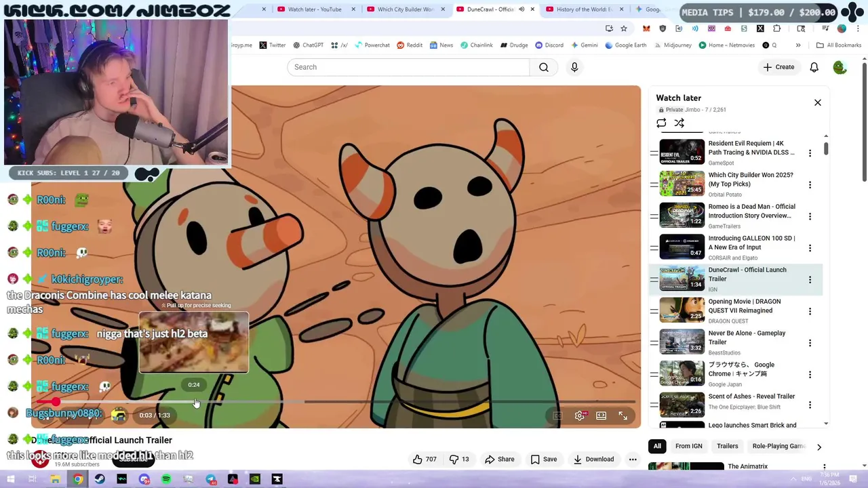Like the video with 707 likes
868x488 pixels.
pyautogui.click(x=425, y=459)
